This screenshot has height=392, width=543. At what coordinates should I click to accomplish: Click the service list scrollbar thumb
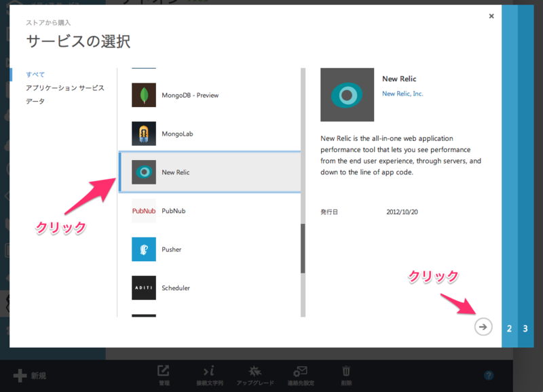[x=303, y=248]
